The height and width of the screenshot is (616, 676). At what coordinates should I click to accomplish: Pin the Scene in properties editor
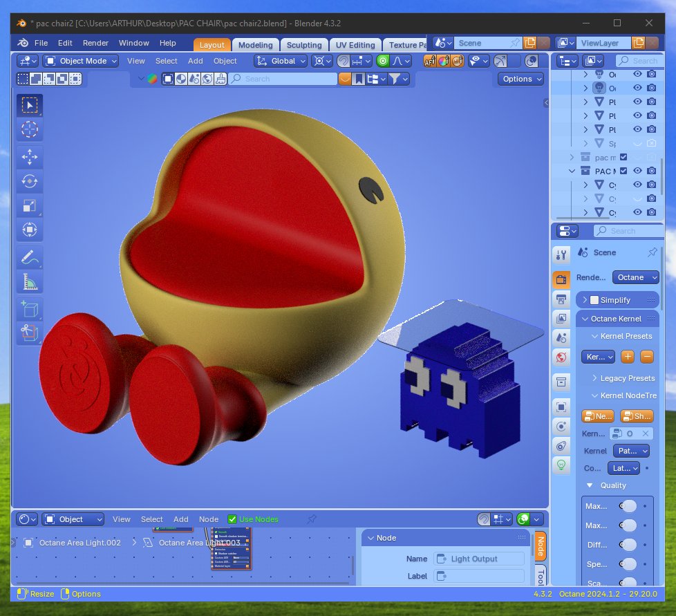pyautogui.click(x=652, y=252)
